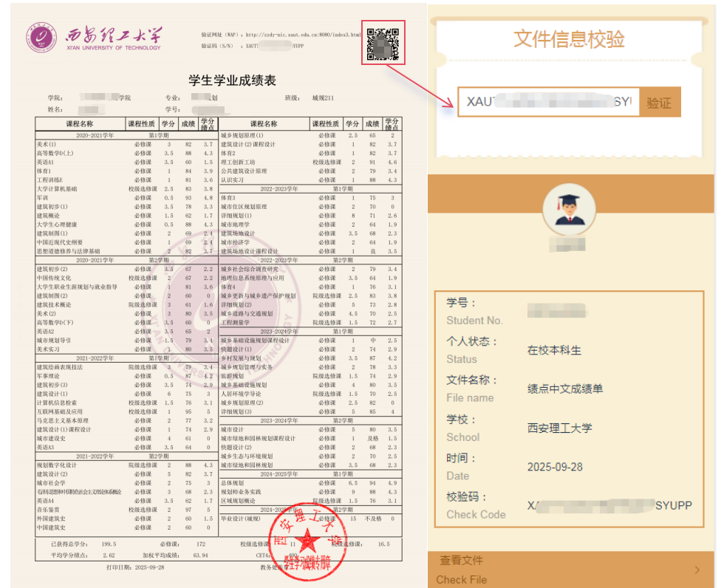Image resolution: width=718 pixels, height=588 pixels.
Task: Click the check code input field
Action: coord(547,103)
